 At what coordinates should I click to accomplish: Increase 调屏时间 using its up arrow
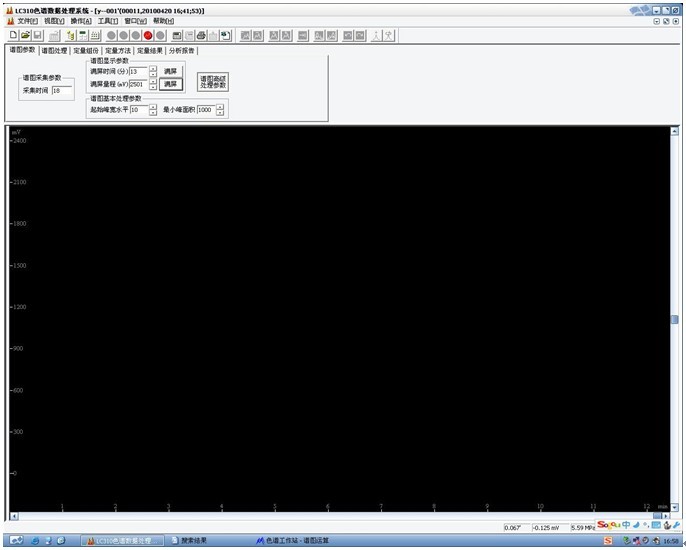(153, 68)
